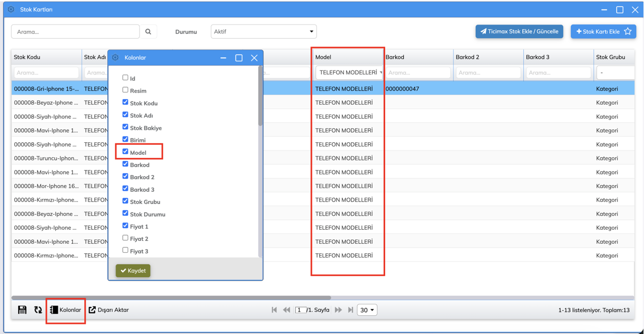Screen dimensions: 644x334
Task: Click the save disk icon in footer
Action: (22, 310)
